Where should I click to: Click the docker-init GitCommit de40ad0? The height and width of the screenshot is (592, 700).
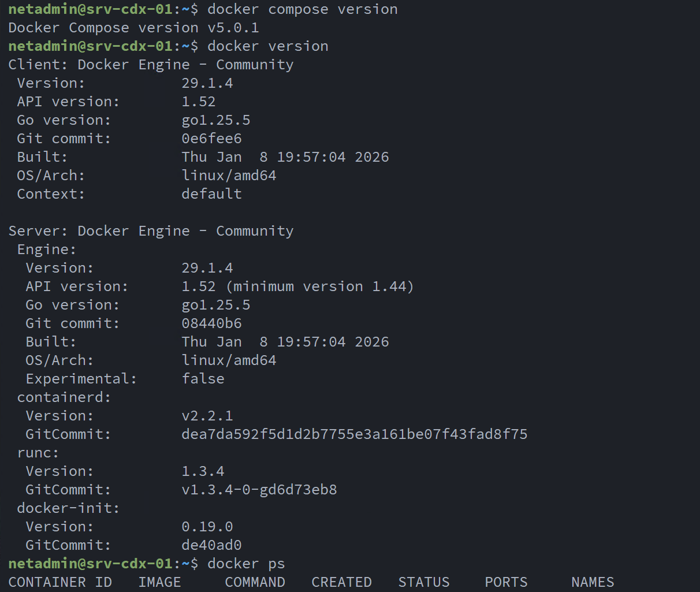point(211,545)
